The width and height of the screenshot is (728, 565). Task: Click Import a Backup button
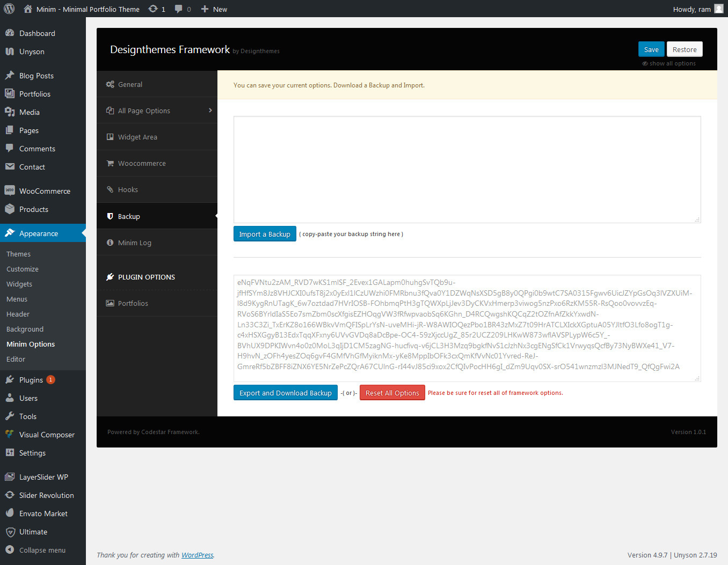point(265,234)
